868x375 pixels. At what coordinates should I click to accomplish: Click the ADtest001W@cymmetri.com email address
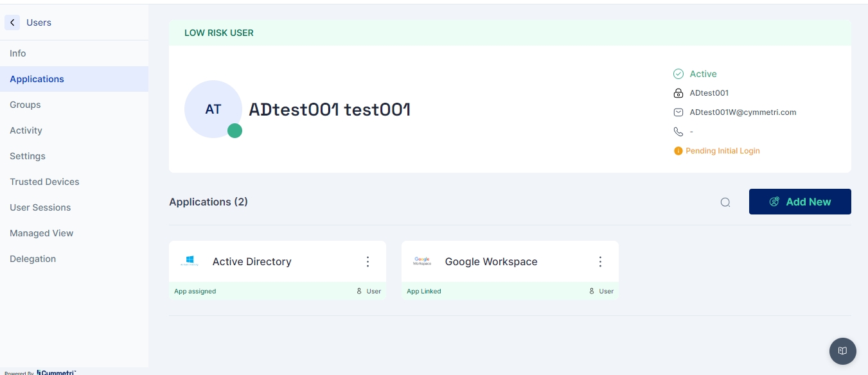pos(743,112)
